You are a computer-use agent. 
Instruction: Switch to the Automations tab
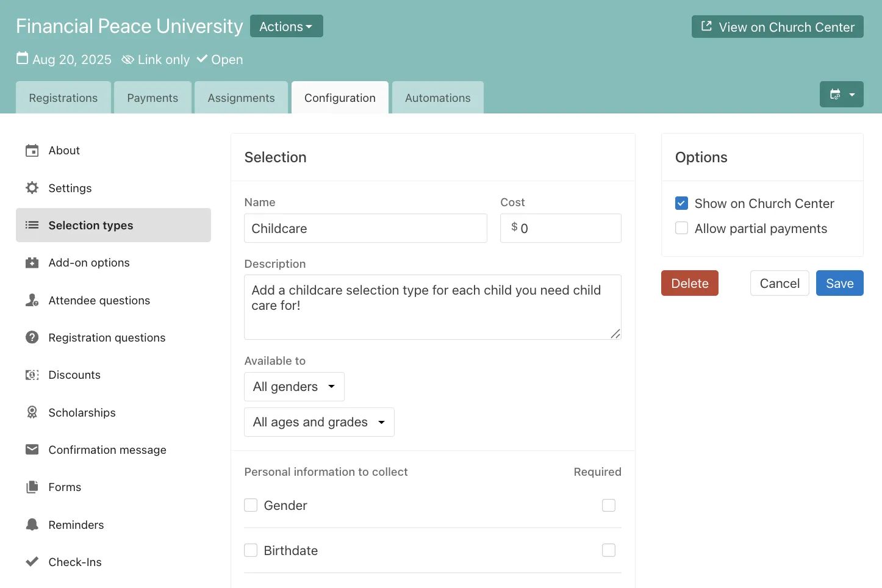[437, 98]
